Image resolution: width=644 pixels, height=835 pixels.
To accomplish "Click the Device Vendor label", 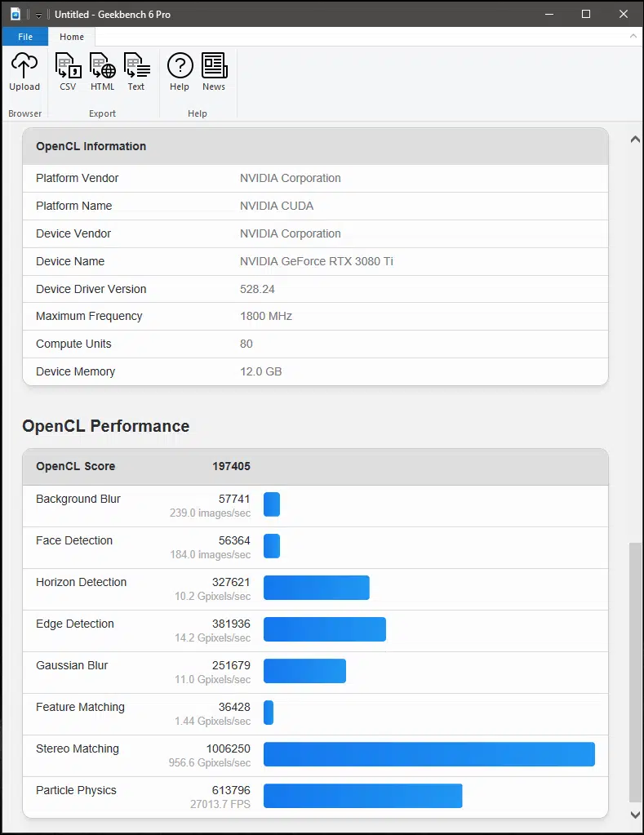I will coord(73,233).
